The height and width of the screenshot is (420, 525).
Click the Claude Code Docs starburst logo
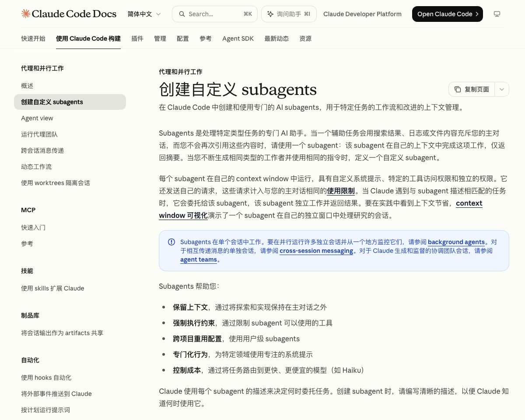[26, 14]
